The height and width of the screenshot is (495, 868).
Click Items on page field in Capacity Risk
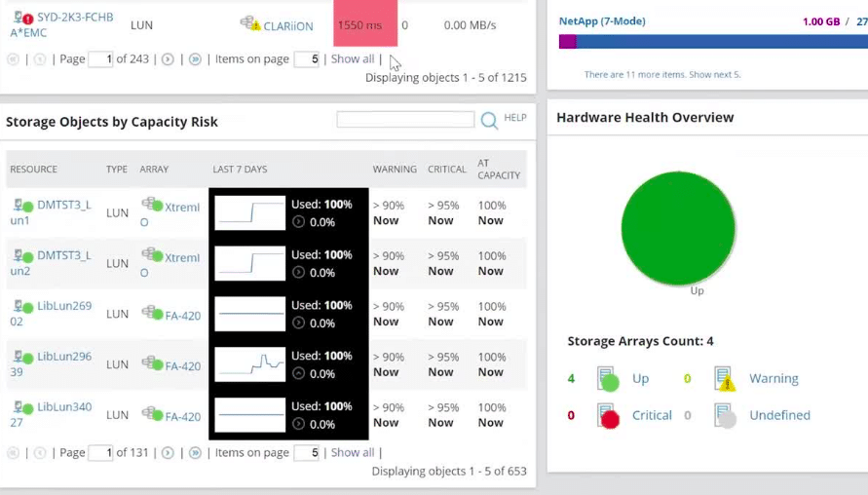coord(307,453)
